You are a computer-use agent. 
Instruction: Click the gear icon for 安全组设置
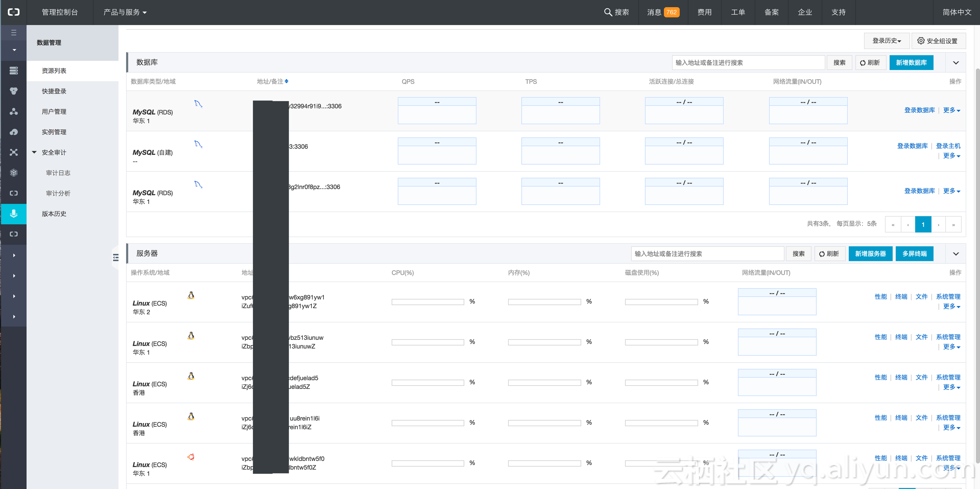[x=920, y=41]
